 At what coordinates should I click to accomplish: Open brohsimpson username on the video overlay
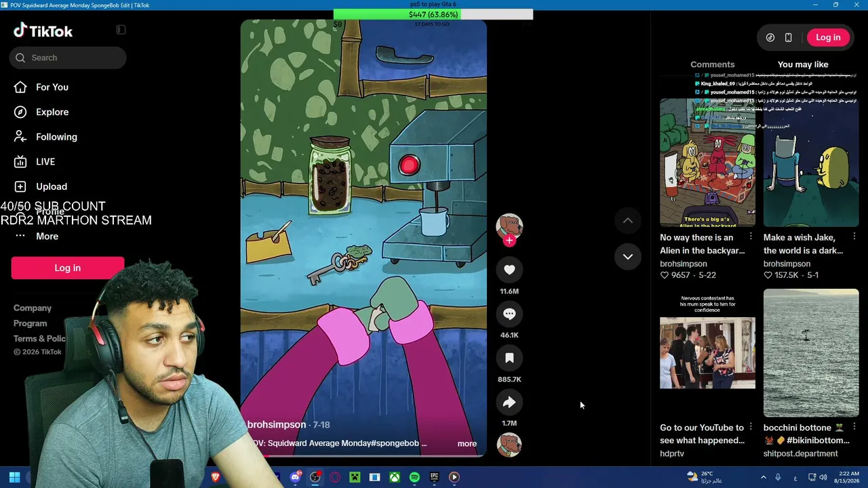(277, 424)
